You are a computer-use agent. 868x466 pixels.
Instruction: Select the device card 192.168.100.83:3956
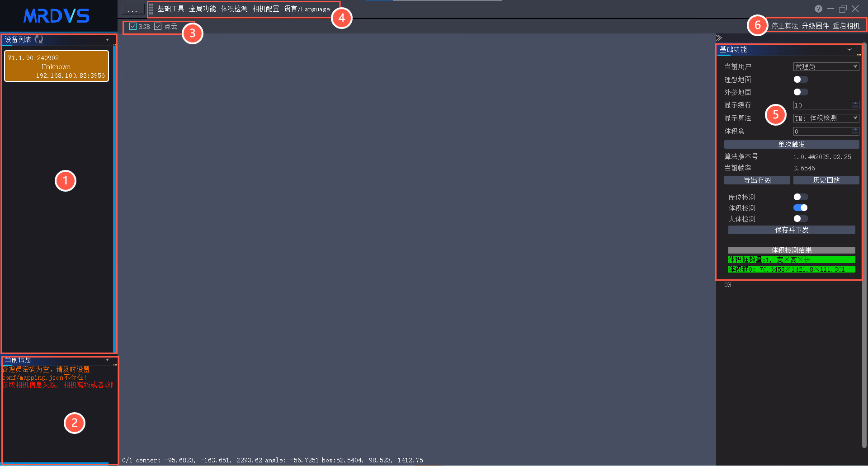tap(57, 66)
